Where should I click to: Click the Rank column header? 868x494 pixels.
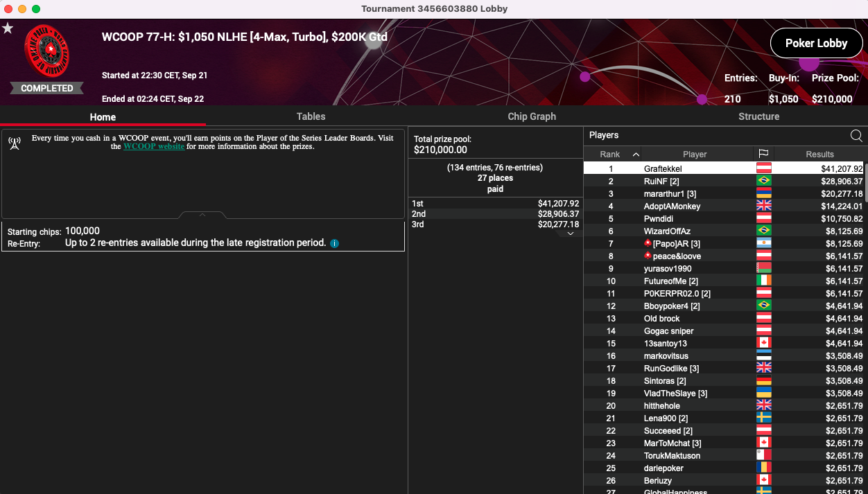610,154
